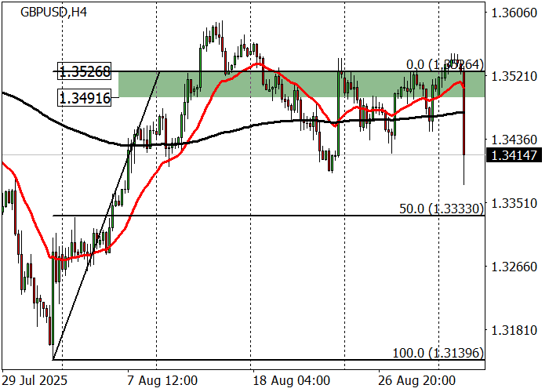
Task: Click the 26 Aug 20:00 time label
Action: pos(416,380)
